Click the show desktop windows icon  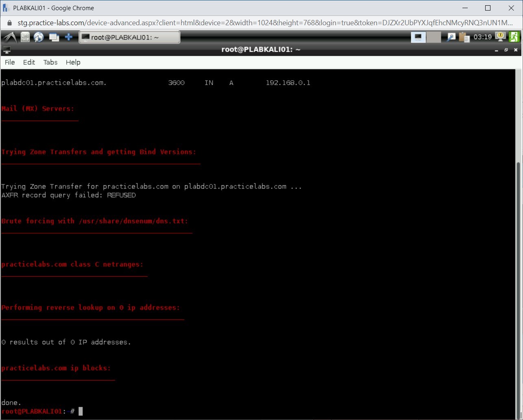(x=54, y=37)
